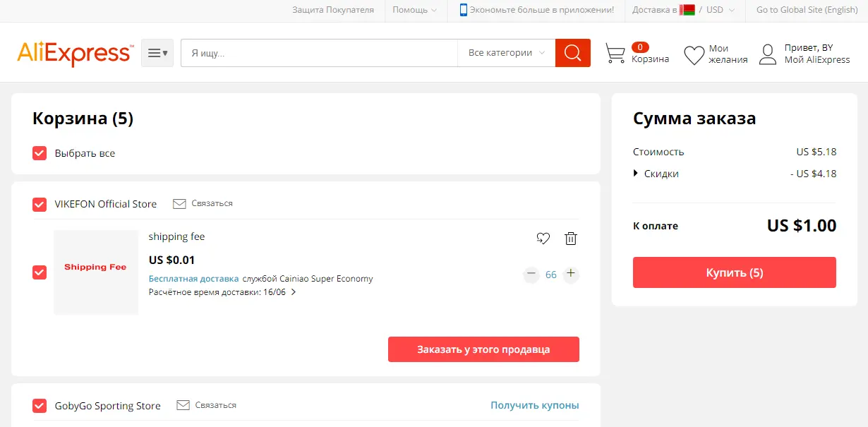Click Экономьте больше в приложении link
868x427 pixels.
542,10
